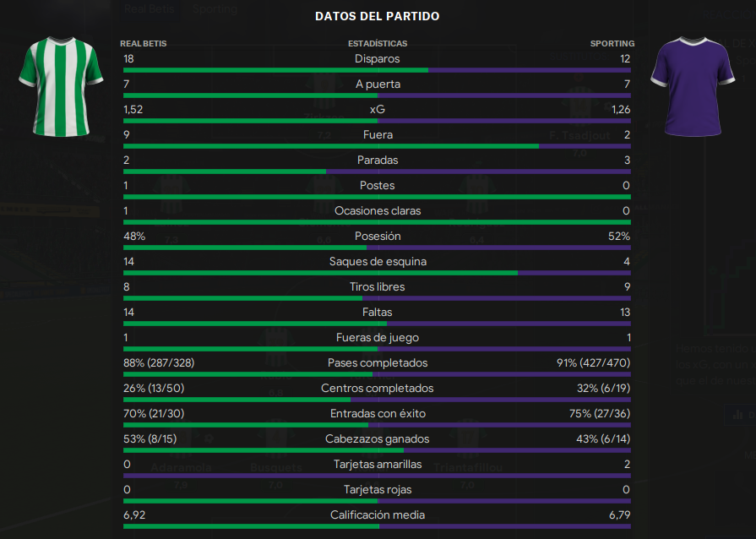The image size is (756, 539).
Task: Click the Fuera statistic bar
Action: pyautogui.click(x=377, y=146)
